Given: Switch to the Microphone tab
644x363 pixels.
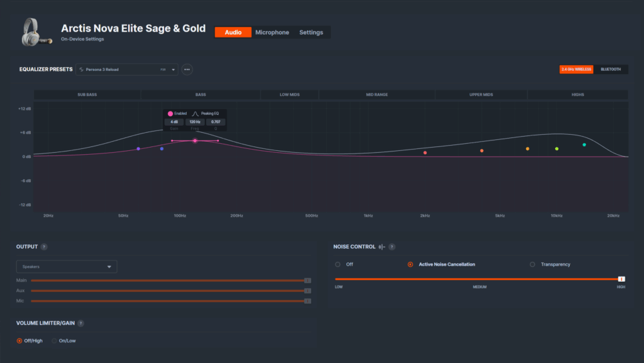Looking at the screenshot, I should pyautogui.click(x=272, y=32).
